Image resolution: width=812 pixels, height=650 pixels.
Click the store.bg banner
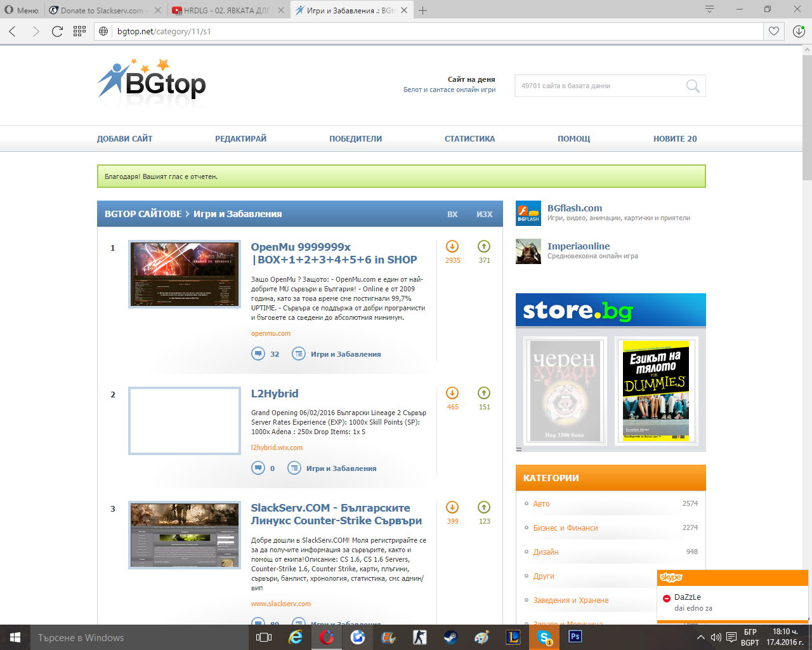coord(611,310)
